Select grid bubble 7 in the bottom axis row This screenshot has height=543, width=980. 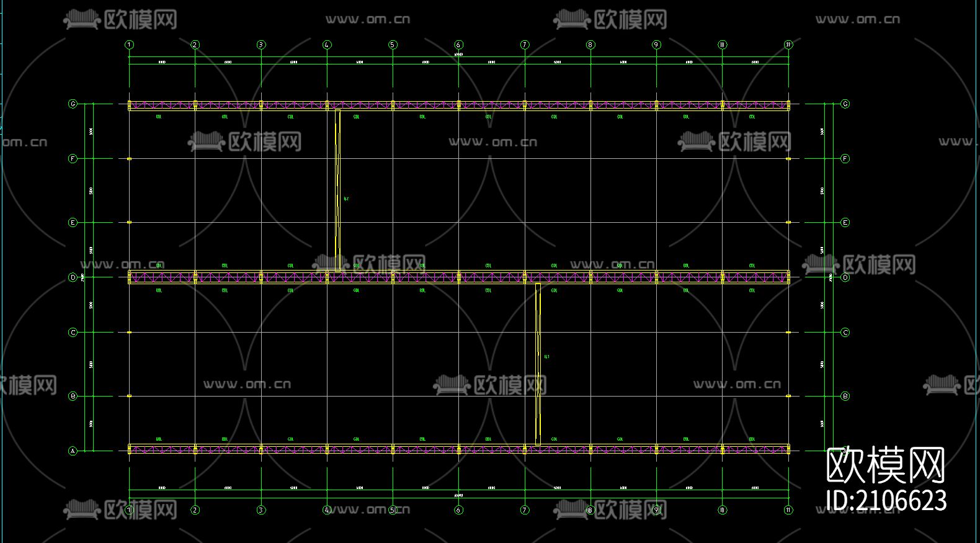click(x=525, y=510)
